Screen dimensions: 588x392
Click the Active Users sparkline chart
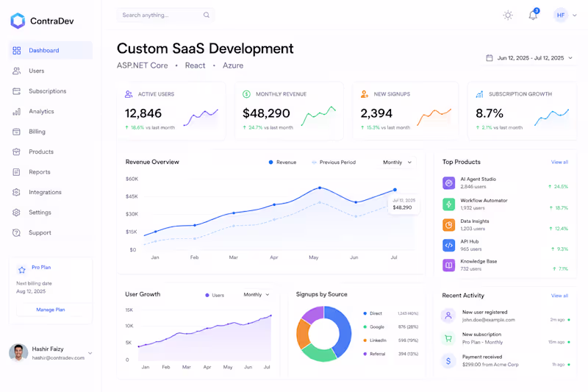click(x=201, y=118)
